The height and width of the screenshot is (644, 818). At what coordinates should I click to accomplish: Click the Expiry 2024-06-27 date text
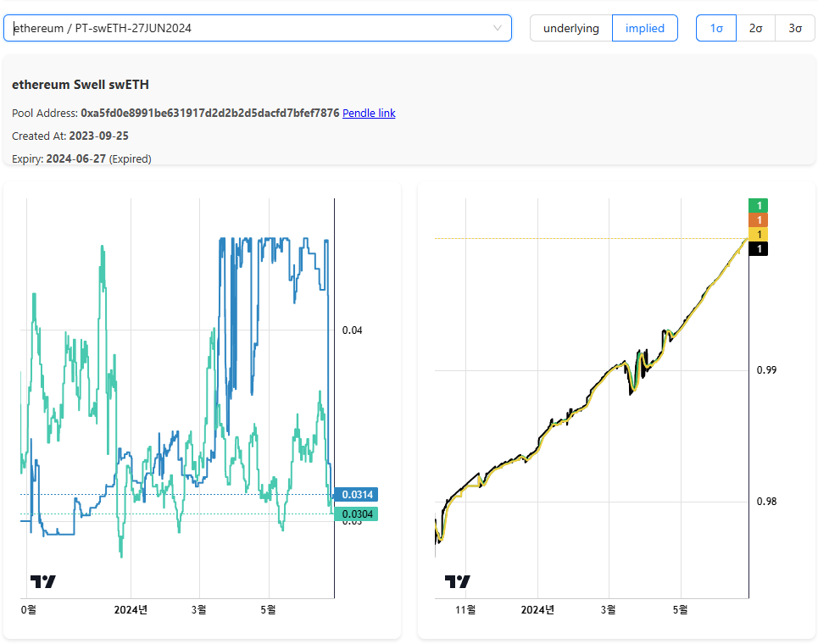[x=75, y=159]
